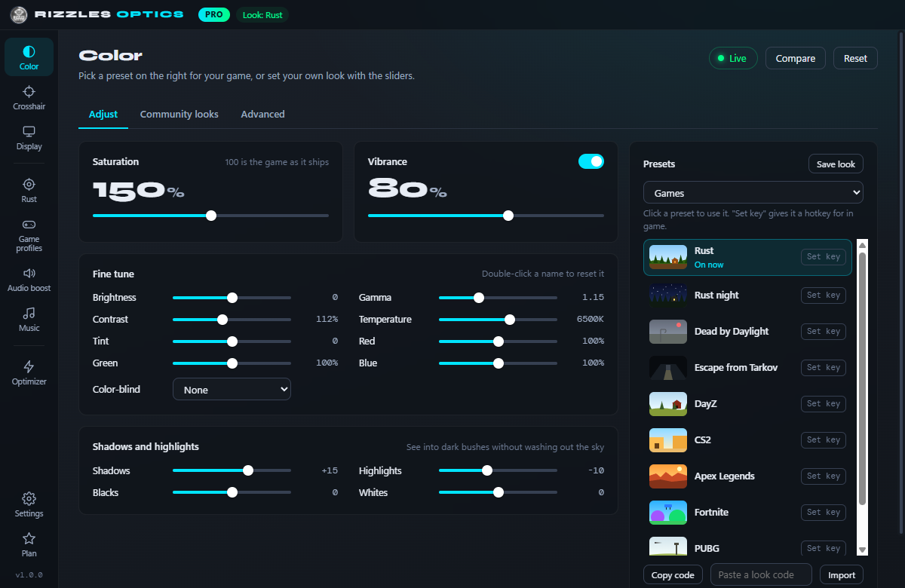The height and width of the screenshot is (588, 905).
Task: Click the Import button
Action: click(x=842, y=575)
